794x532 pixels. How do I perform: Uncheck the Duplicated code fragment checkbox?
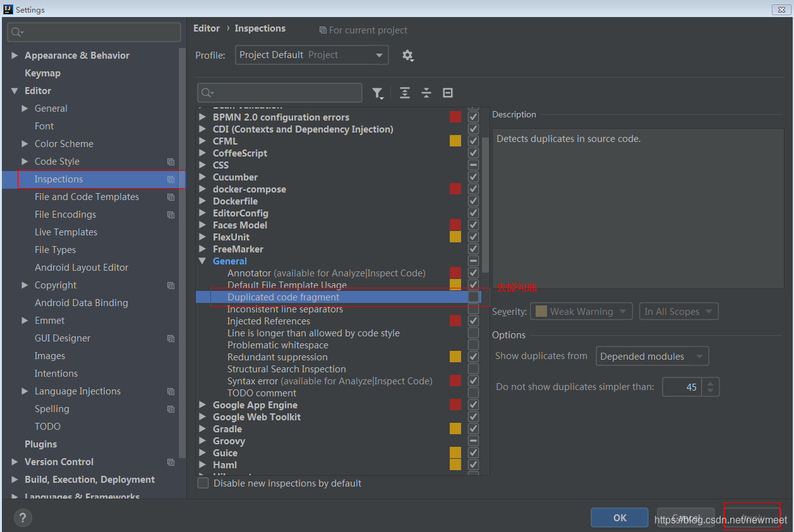click(473, 297)
